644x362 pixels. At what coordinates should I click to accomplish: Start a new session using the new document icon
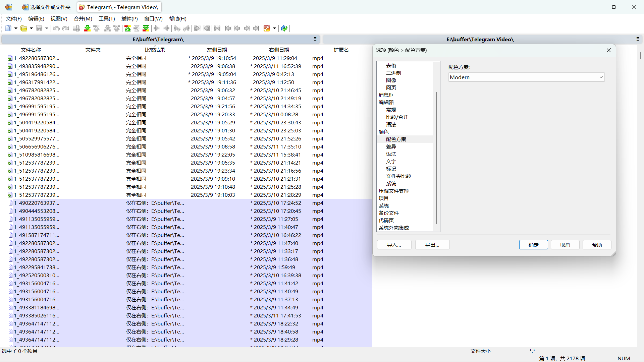(x=8, y=28)
